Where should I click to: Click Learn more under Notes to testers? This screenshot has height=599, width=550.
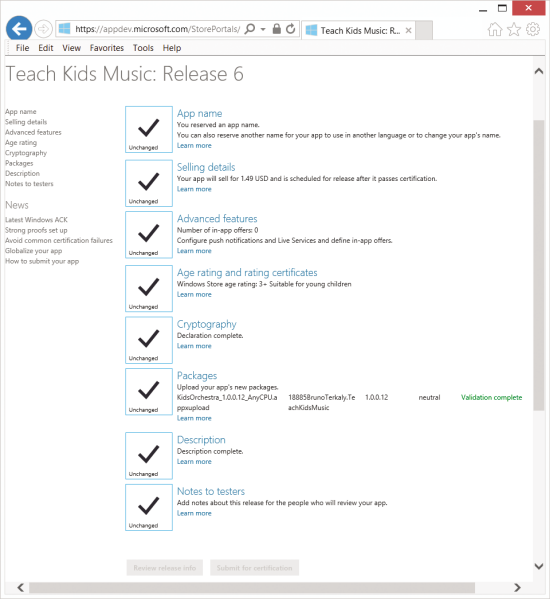click(194, 513)
